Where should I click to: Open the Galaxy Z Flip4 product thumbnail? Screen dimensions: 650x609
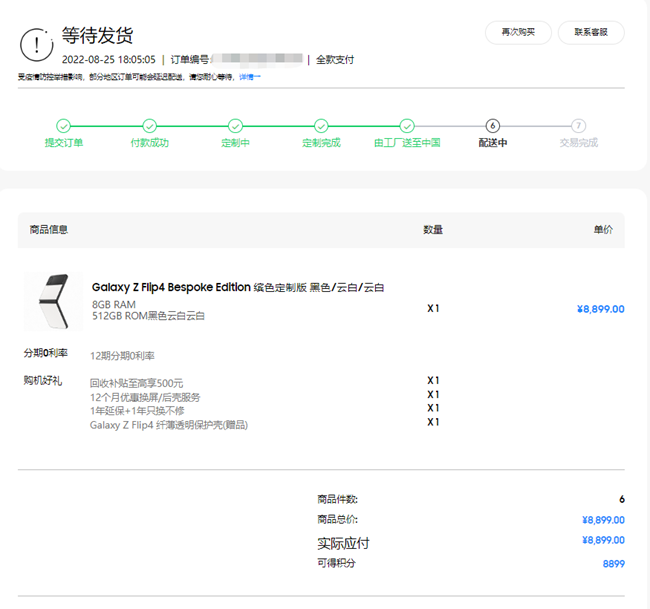(x=53, y=302)
